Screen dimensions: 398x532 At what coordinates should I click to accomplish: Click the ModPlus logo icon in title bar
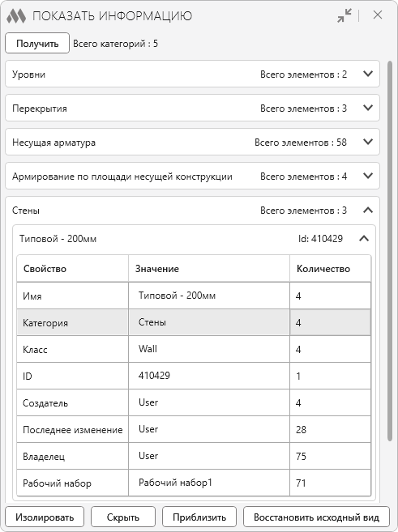(16, 16)
